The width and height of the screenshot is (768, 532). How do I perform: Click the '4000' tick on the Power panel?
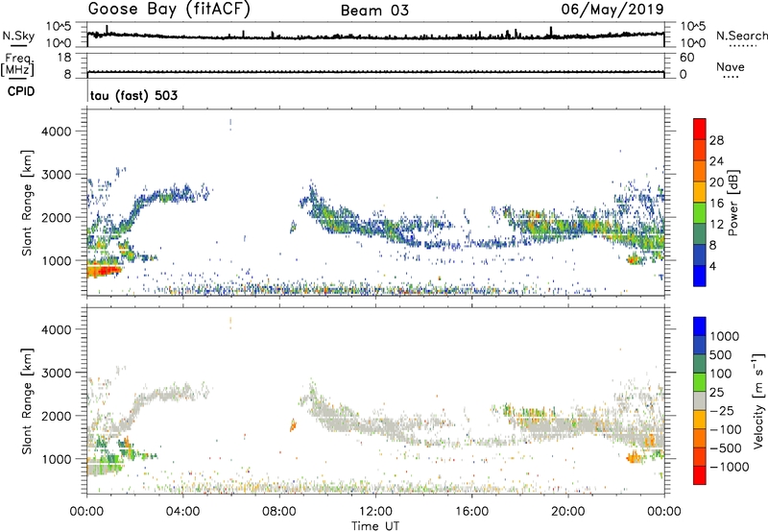[x=56, y=132]
